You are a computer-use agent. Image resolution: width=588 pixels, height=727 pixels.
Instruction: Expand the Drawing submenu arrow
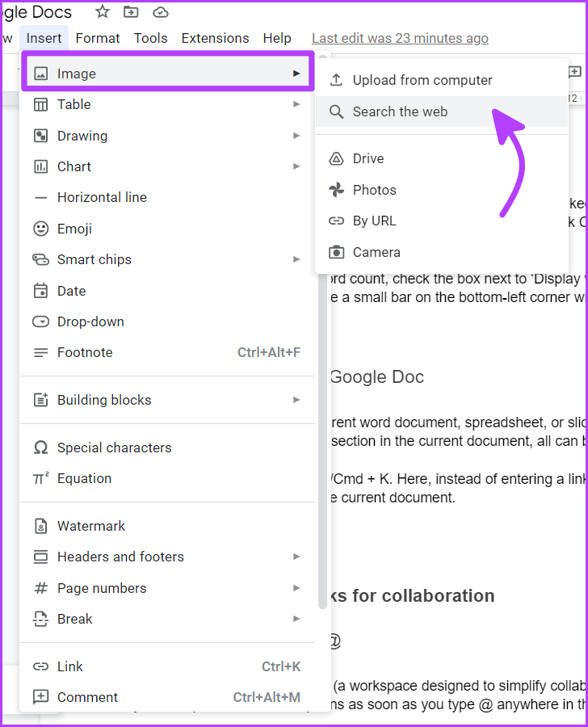click(x=296, y=136)
